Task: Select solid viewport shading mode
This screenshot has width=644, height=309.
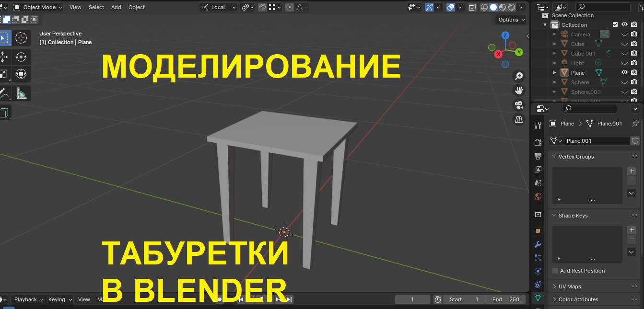Action: (493, 7)
